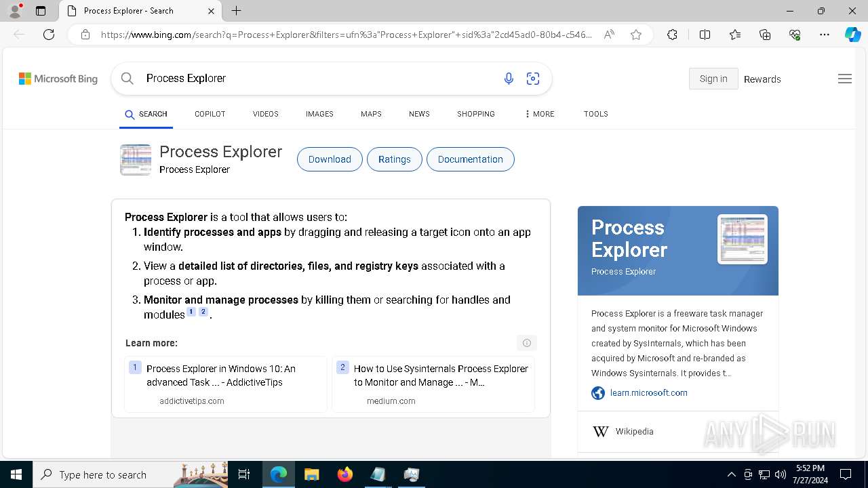The image size is (868, 488).
Task: Click the taskbar clock and date
Action: point(810,474)
